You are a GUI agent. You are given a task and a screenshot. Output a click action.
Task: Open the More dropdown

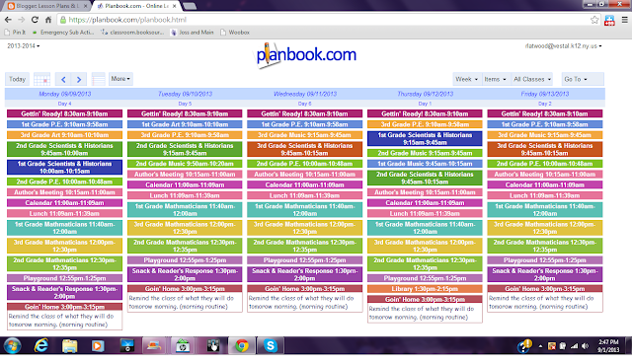120,79
